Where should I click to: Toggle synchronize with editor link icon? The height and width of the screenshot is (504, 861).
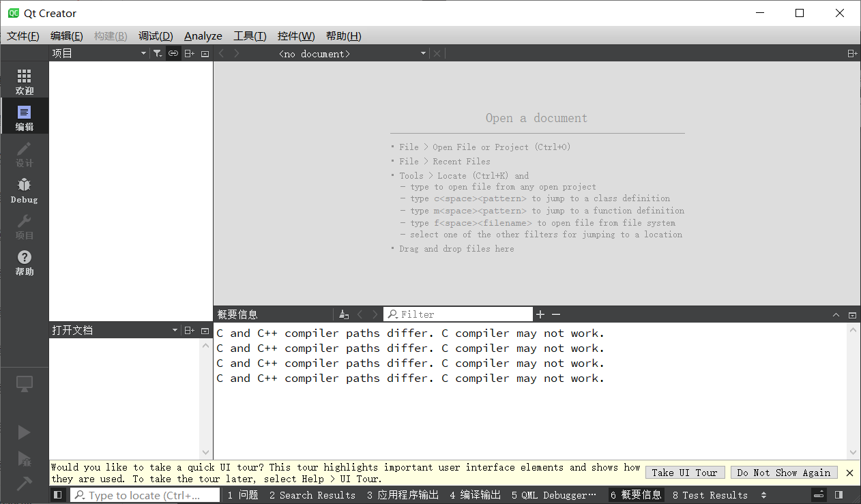[x=173, y=53]
